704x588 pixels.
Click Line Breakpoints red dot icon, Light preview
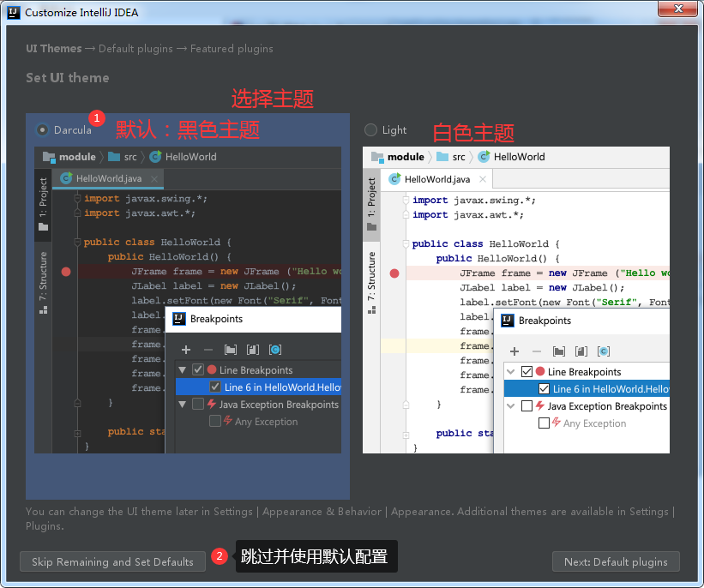coord(540,372)
